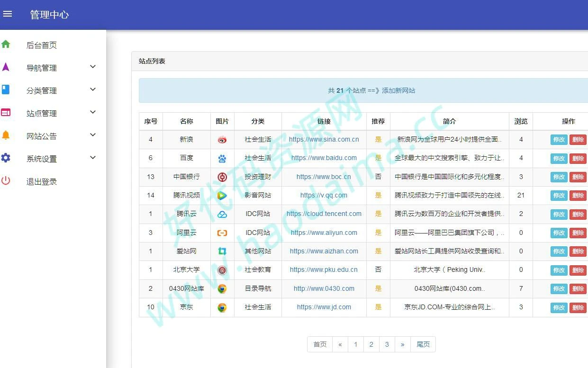588x368 pixels.
Task: Expand the 导航管理 chevron
Action: tap(93, 67)
